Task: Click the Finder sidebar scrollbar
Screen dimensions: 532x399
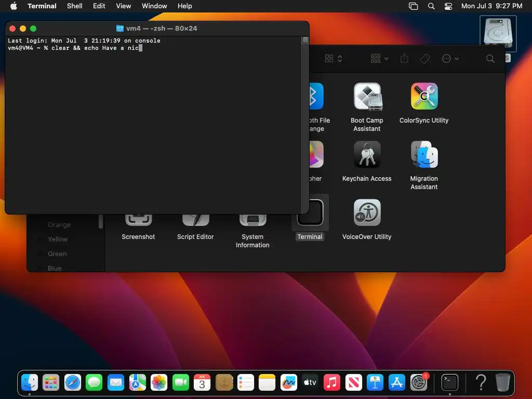Action: tap(100, 221)
